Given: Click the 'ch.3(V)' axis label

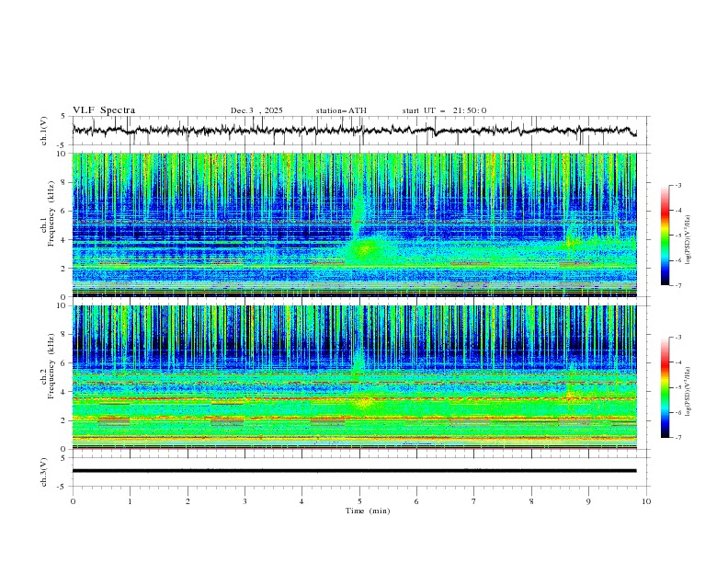Looking at the screenshot, I should [x=44, y=472].
